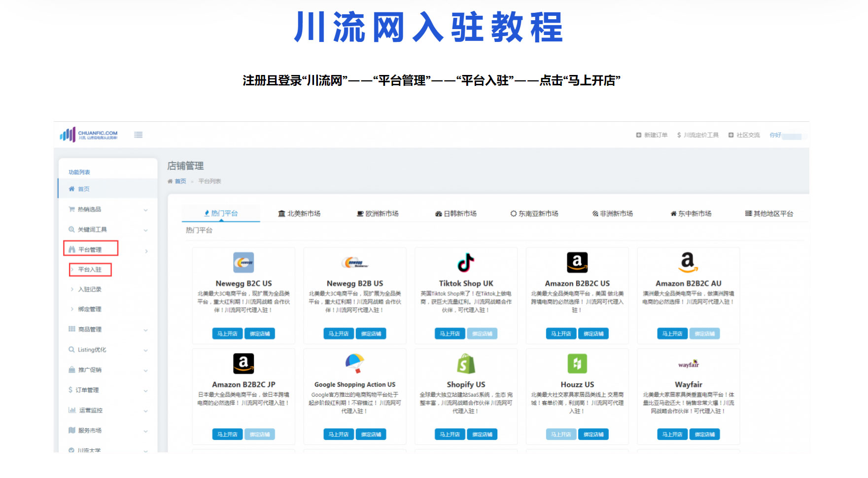Open the 社区交流 header link

coord(744,135)
